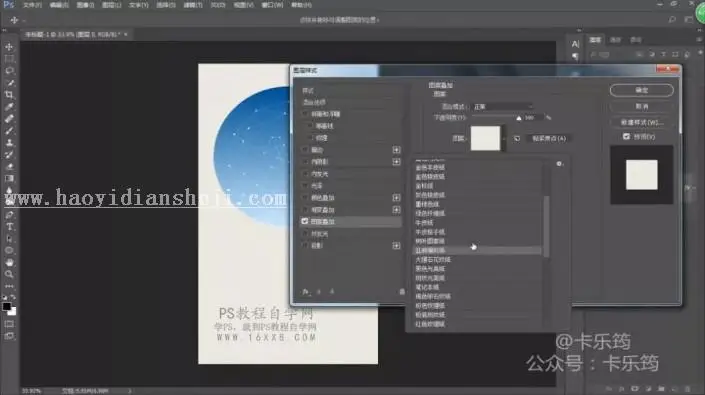
Task: Click the trash icon in the Layer Style dialog
Action: [402, 292]
